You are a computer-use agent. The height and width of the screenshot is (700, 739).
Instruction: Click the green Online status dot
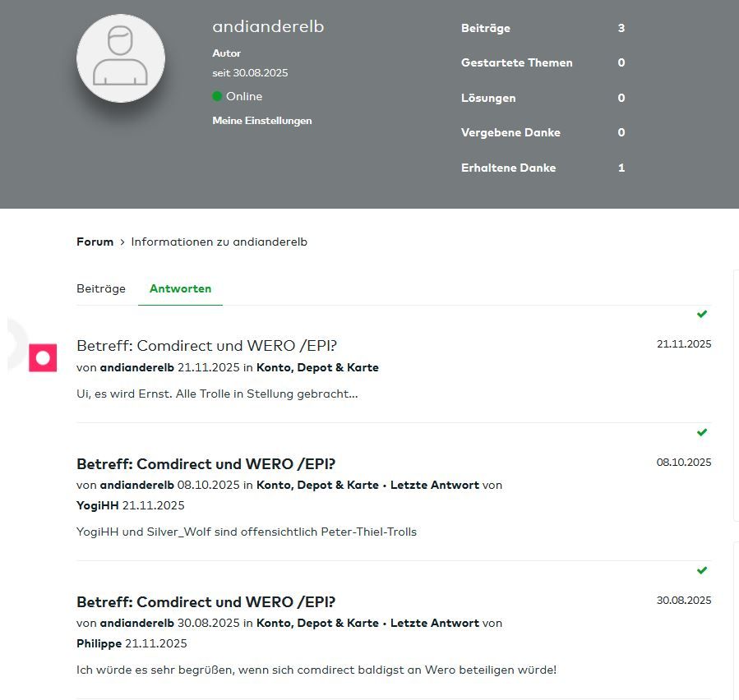[217, 96]
